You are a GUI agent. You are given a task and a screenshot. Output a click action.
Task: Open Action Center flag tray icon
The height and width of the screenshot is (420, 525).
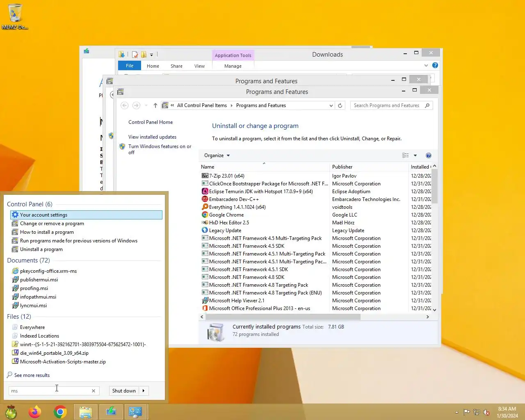coord(466,412)
